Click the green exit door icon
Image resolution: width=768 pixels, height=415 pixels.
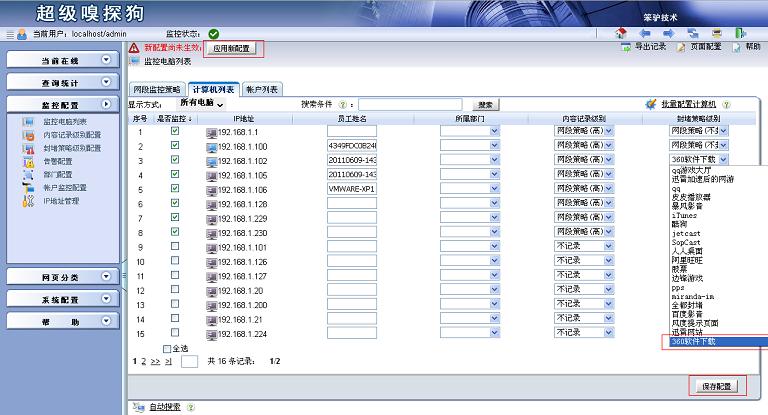coord(741,33)
